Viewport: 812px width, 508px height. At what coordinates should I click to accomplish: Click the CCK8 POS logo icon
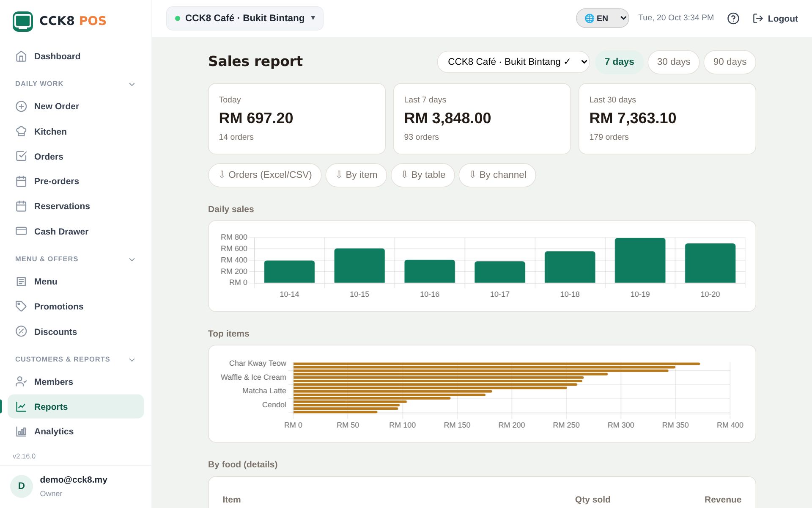(x=23, y=21)
